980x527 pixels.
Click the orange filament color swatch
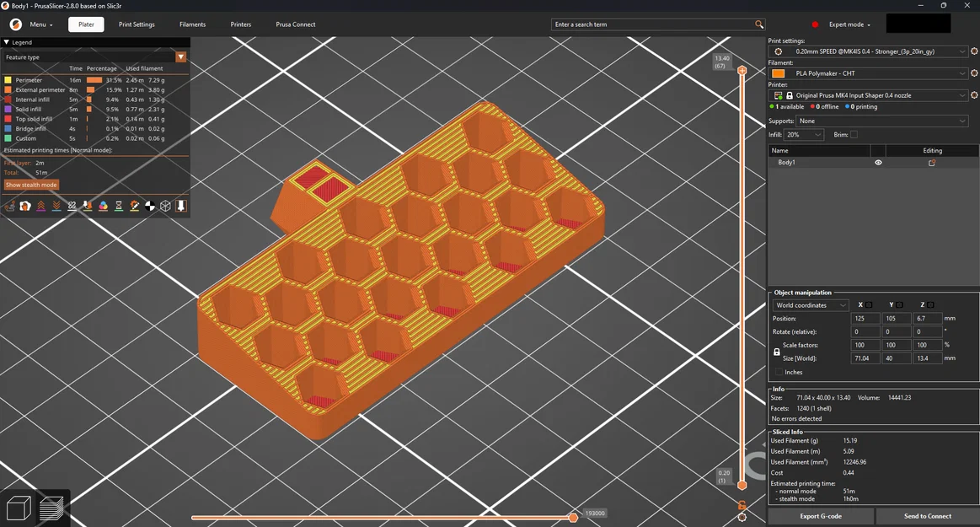tap(778, 73)
